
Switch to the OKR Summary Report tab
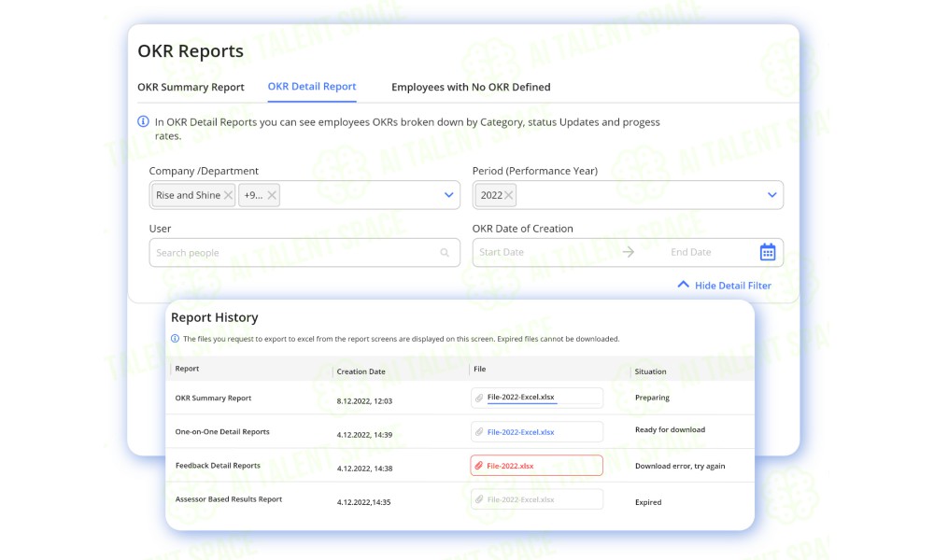(x=191, y=87)
